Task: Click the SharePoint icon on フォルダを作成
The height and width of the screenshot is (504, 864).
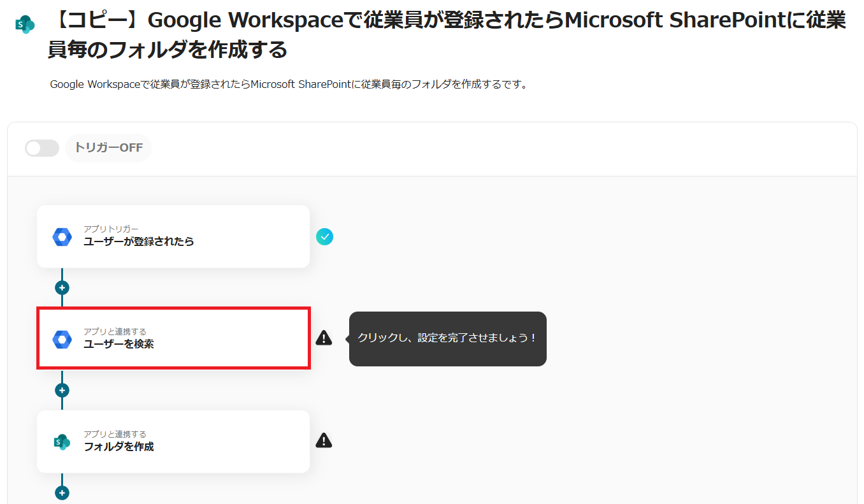Action: pos(62,442)
